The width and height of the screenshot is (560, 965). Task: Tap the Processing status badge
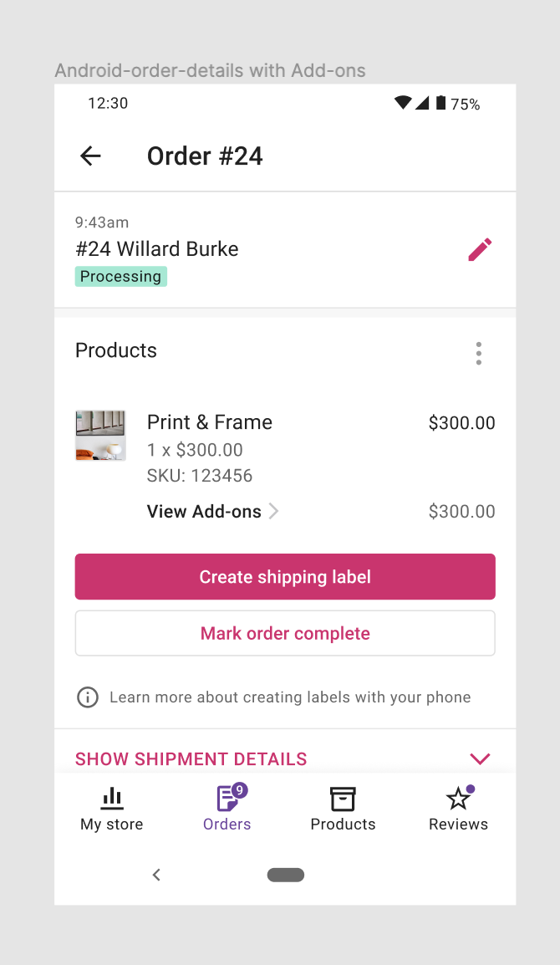point(120,276)
